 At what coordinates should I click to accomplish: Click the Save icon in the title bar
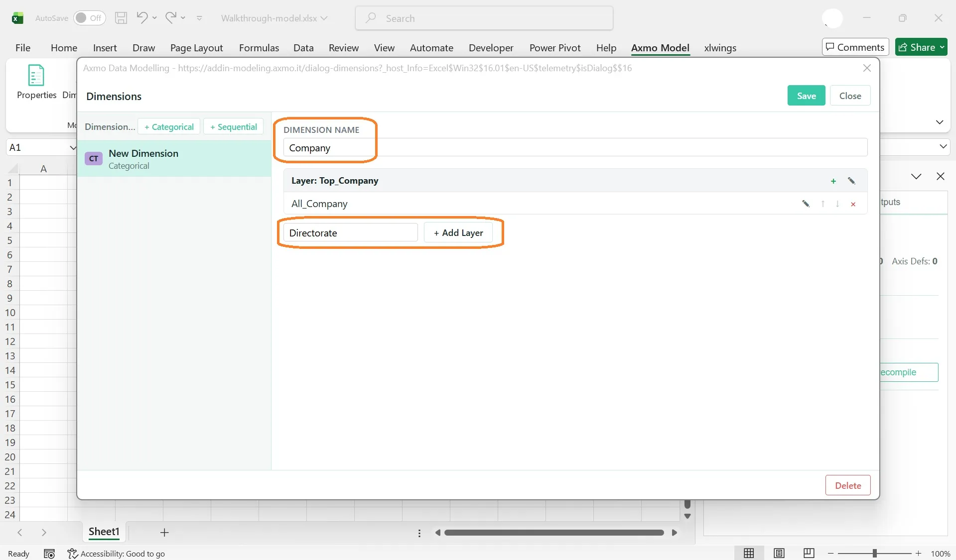click(121, 18)
